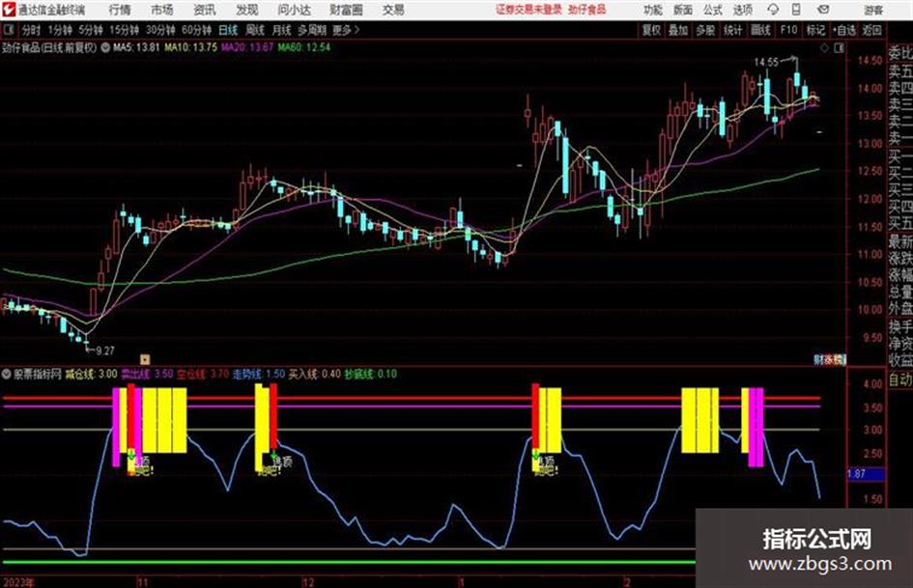Click the 自动 button on the right panel
The width and height of the screenshot is (913, 588).
click(900, 380)
